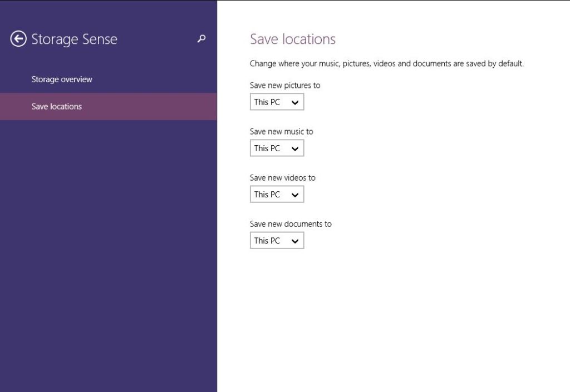Click the 'Save new videos to' label
Screen dimensions: 570x392
pos(282,177)
